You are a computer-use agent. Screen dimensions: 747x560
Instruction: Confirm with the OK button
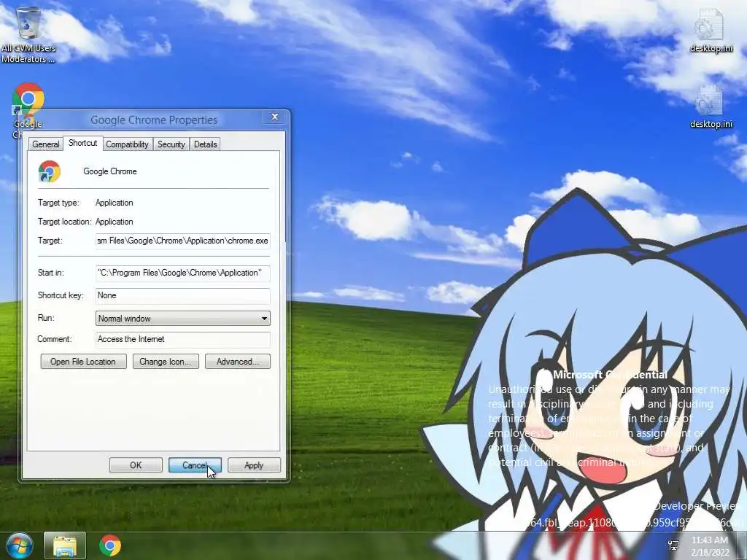[136, 465]
